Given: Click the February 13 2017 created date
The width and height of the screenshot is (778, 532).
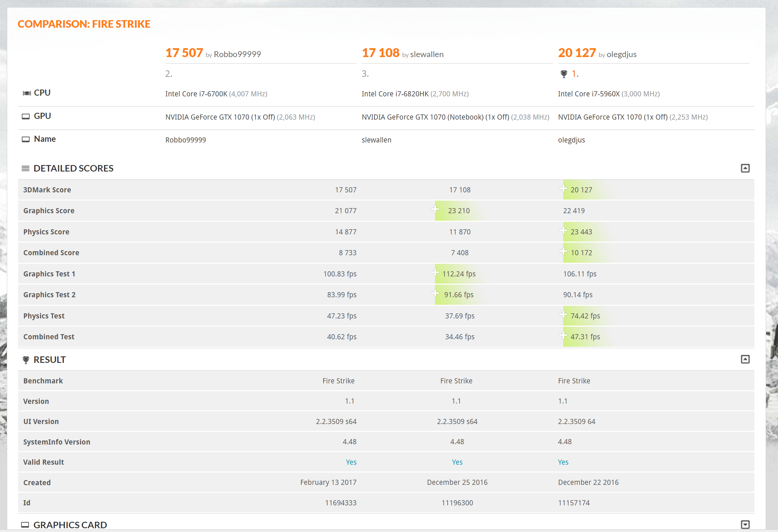Looking at the screenshot, I should point(328,482).
